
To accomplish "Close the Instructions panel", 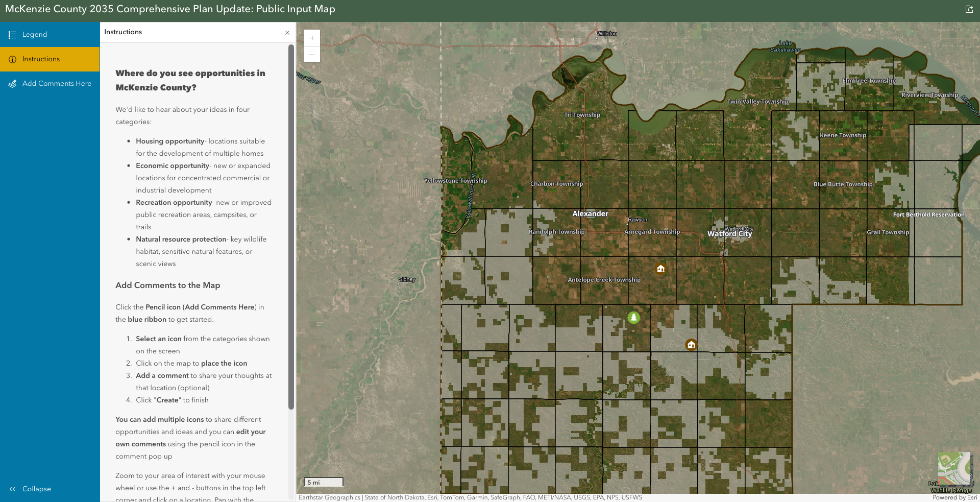I will (x=287, y=32).
